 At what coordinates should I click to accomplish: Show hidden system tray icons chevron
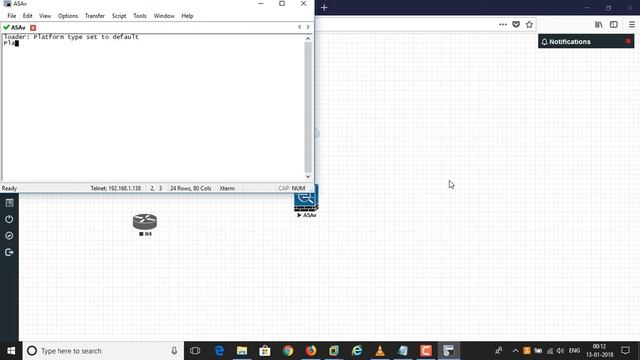tap(516, 351)
